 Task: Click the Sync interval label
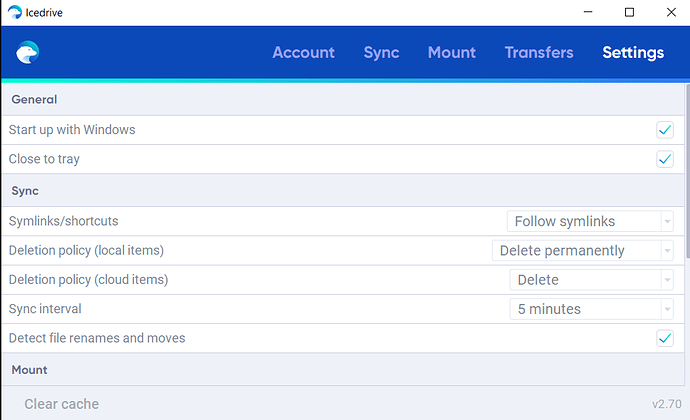(45, 309)
